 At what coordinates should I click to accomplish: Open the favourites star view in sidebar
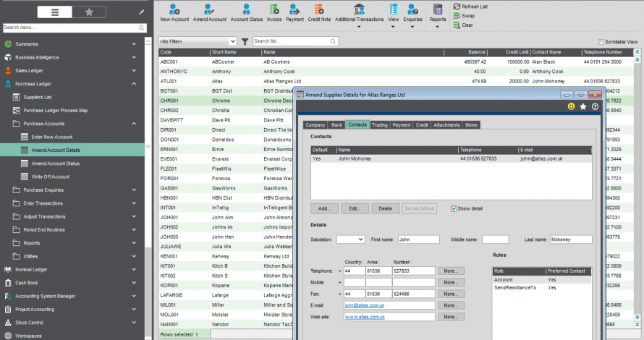click(89, 12)
